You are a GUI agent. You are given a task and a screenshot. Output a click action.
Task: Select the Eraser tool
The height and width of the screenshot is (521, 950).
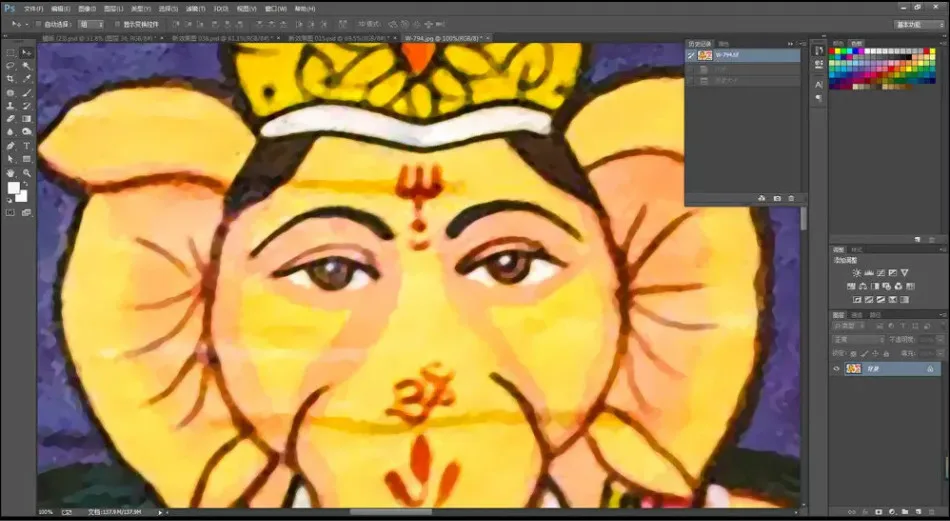click(11, 119)
